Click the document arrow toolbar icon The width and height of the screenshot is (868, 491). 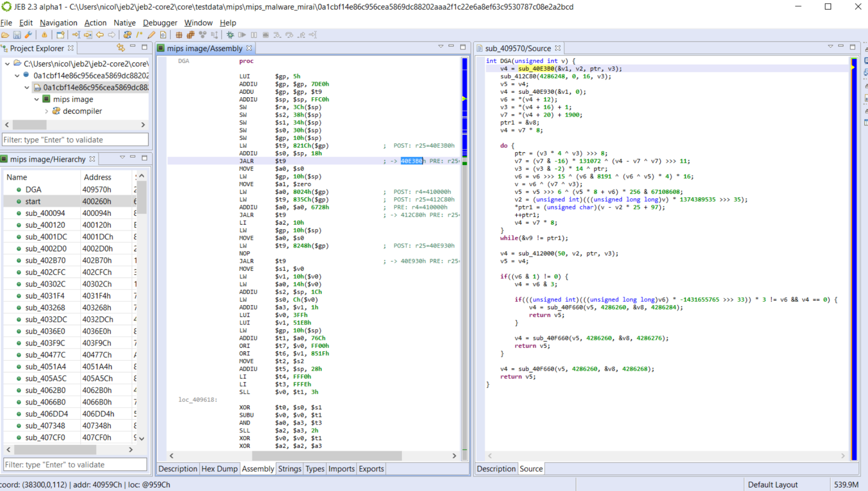tap(163, 35)
